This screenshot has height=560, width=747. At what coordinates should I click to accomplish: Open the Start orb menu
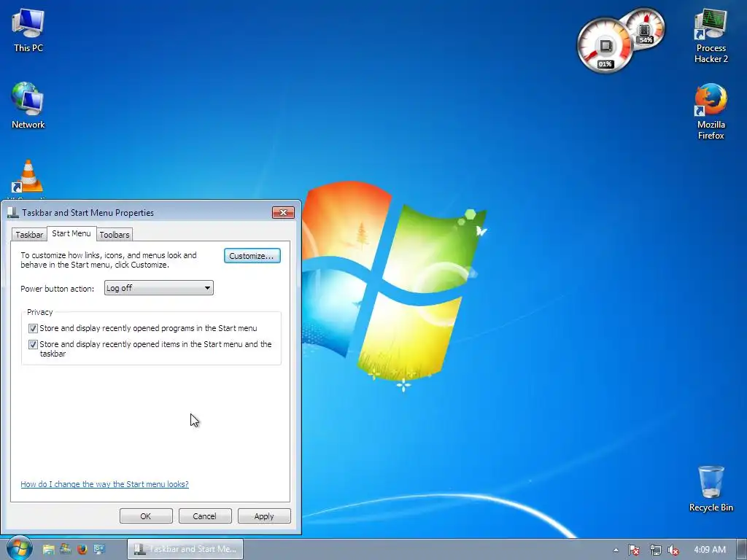(x=19, y=548)
